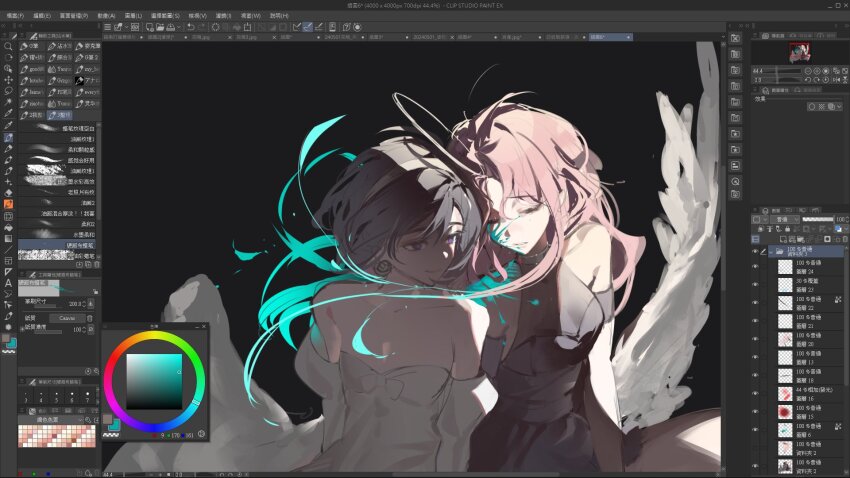Select the Eraser tool

point(8,192)
